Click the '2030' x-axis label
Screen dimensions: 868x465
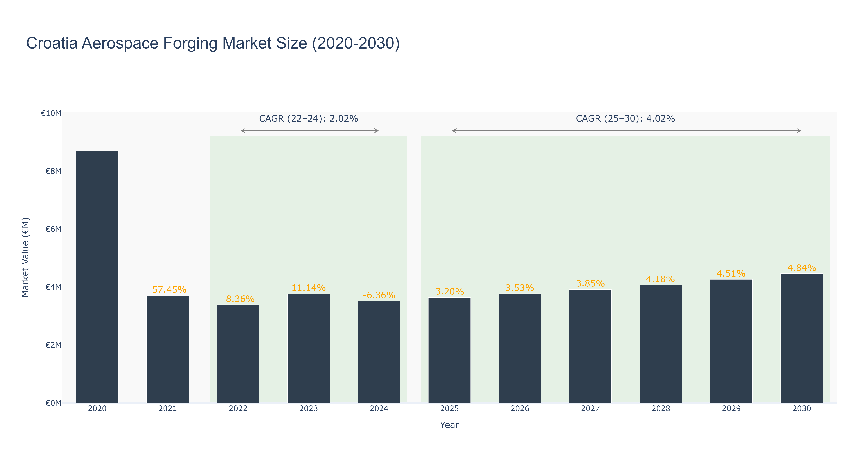pyautogui.click(x=801, y=409)
